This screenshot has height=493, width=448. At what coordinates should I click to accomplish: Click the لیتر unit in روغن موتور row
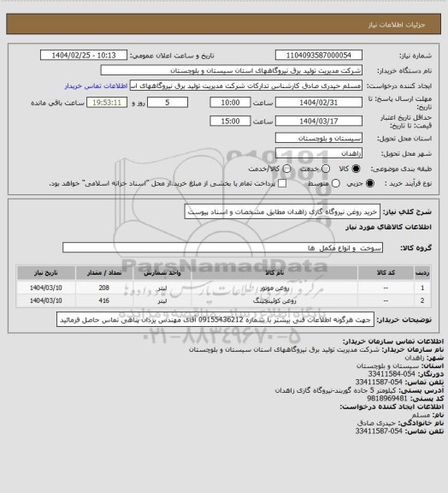pos(162,288)
